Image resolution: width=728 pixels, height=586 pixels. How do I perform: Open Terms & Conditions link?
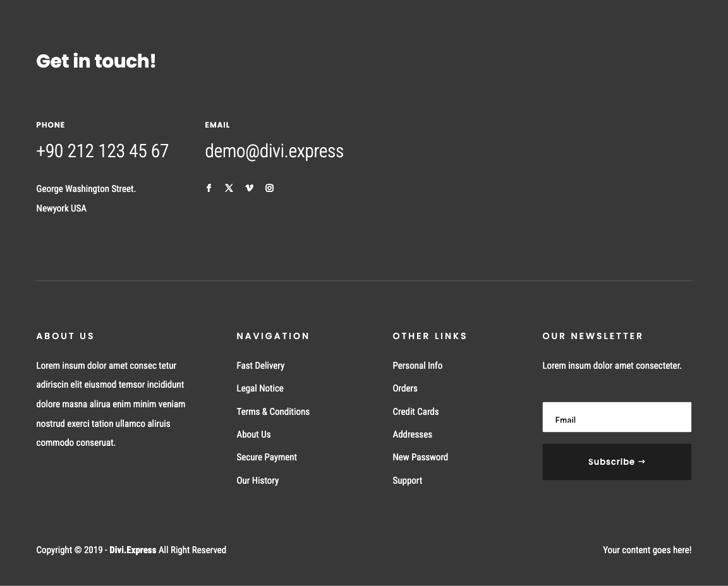click(273, 412)
